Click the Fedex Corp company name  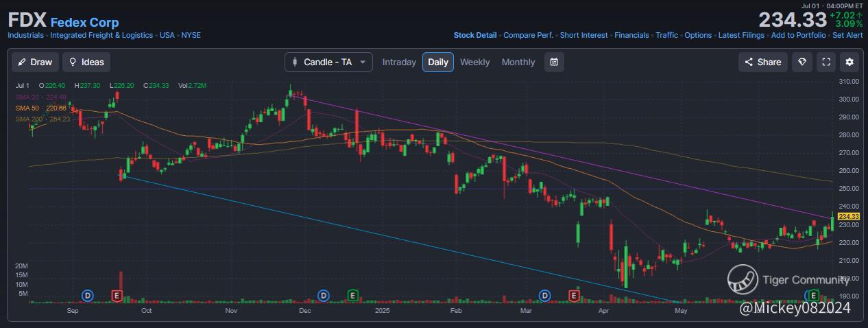pyautogui.click(x=84, y=22)
